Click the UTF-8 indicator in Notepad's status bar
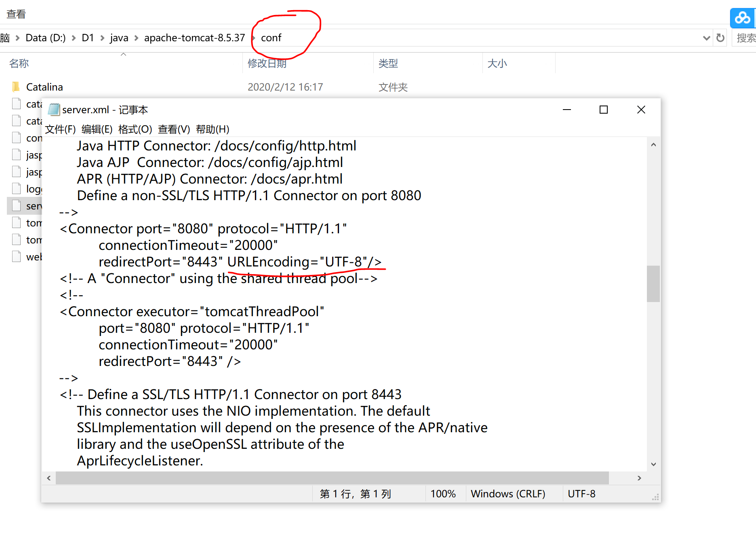756x560 pixels. click(581, 494)
